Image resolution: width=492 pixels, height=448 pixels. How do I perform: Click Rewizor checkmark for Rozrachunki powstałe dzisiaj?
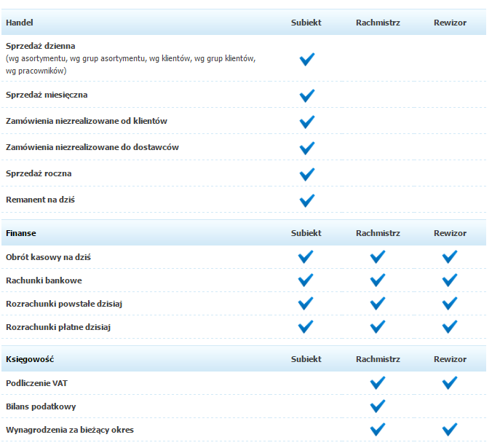[450, 304]
